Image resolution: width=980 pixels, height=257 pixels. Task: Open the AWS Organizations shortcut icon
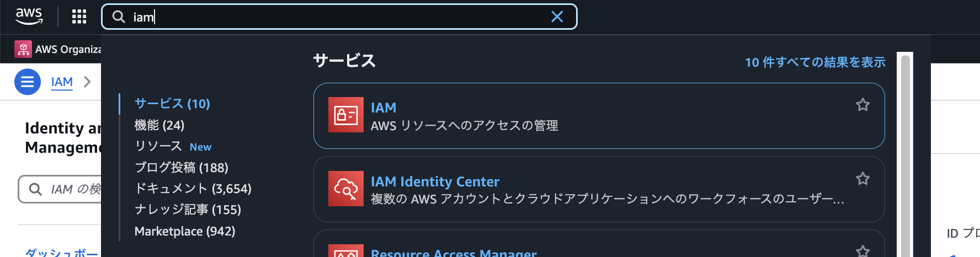tap(23, 49)
